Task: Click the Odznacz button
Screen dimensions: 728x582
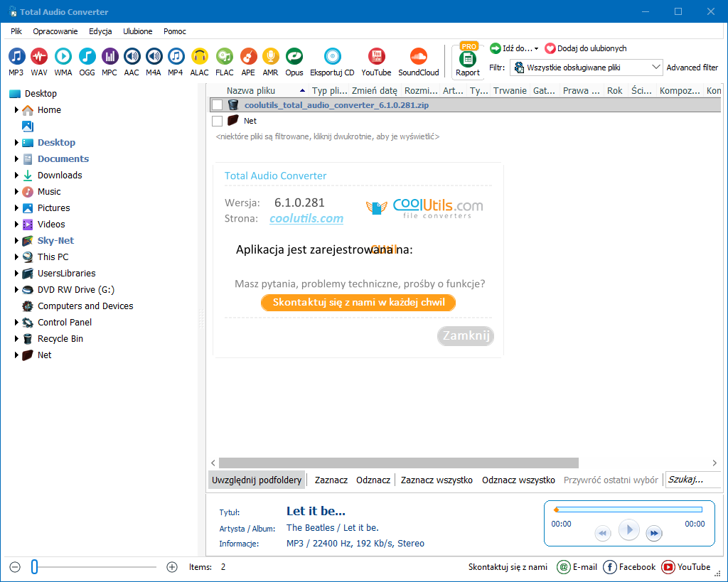Action: tap(373, 480)
